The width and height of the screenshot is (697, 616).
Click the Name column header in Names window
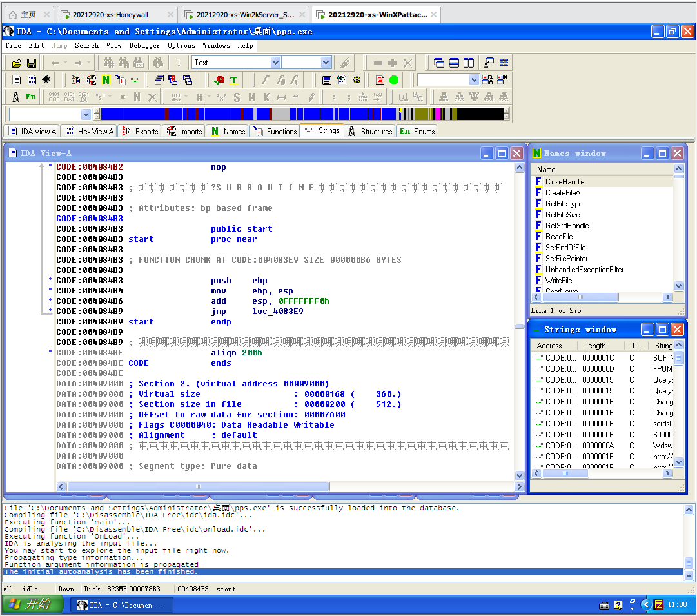[x=603, y=170]
